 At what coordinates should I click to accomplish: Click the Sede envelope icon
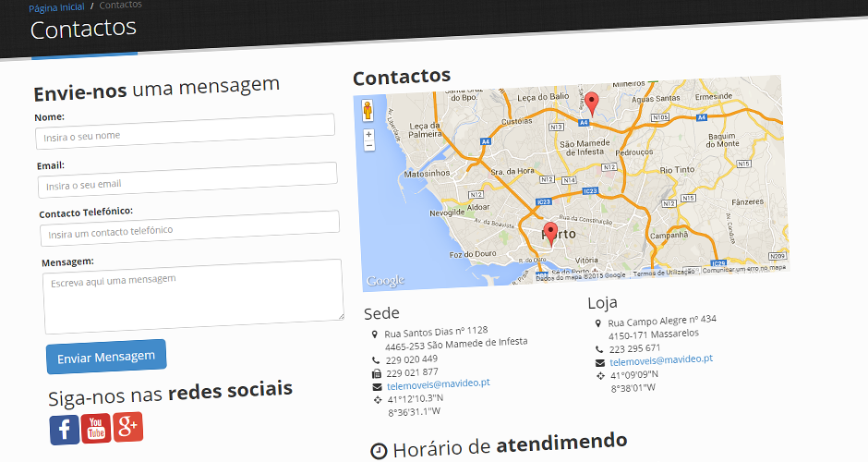click(x=377, y=386)
